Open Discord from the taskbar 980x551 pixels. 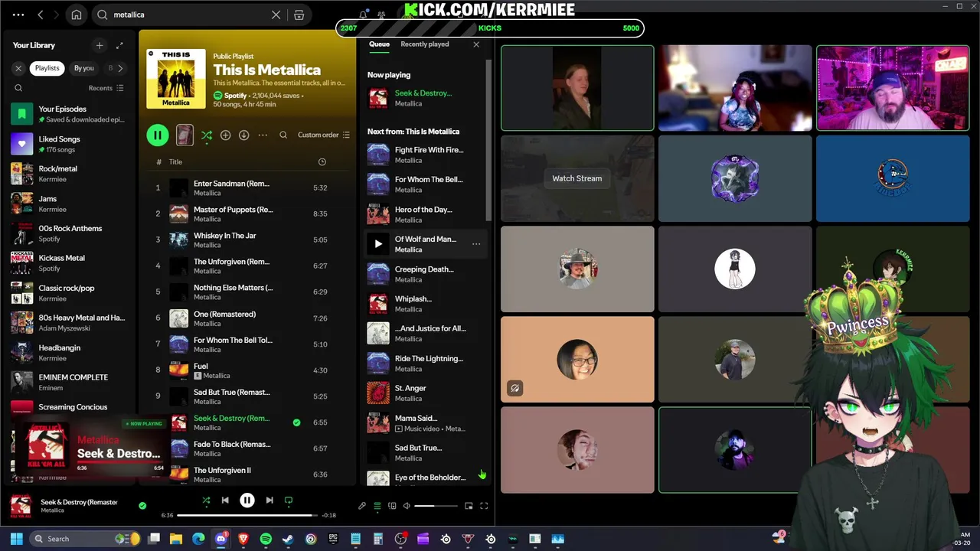click(221, 539)
